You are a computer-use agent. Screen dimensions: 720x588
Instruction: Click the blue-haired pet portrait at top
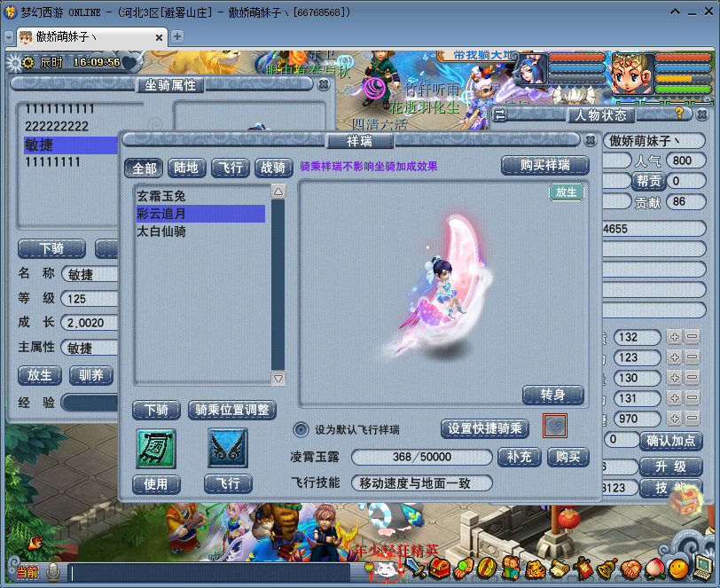[x=531, y=69]
